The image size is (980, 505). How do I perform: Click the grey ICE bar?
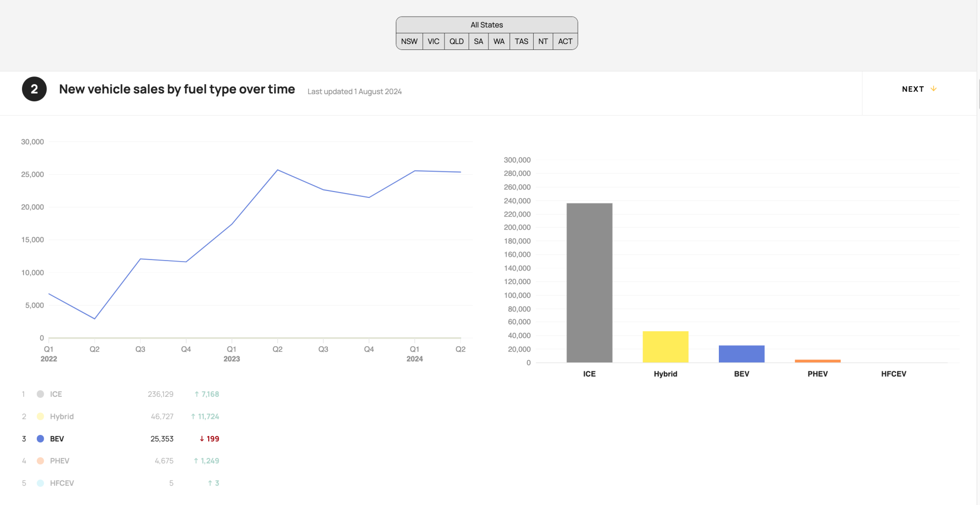(589, 283)
